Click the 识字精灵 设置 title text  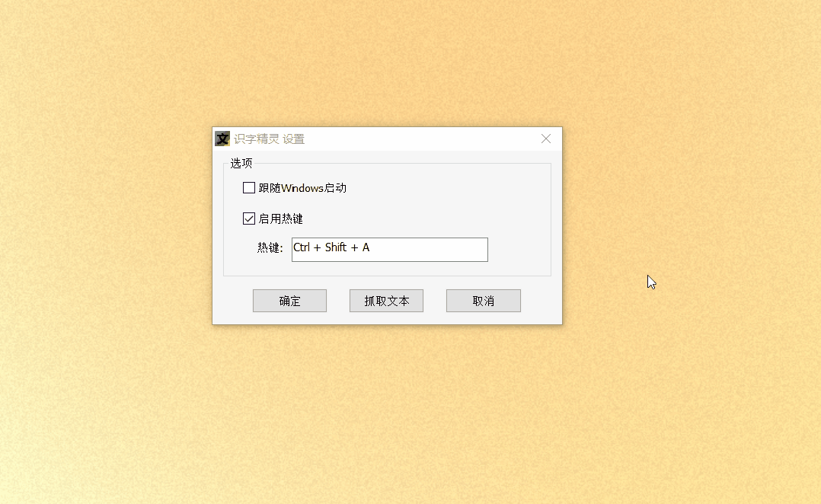click(269, 139)
